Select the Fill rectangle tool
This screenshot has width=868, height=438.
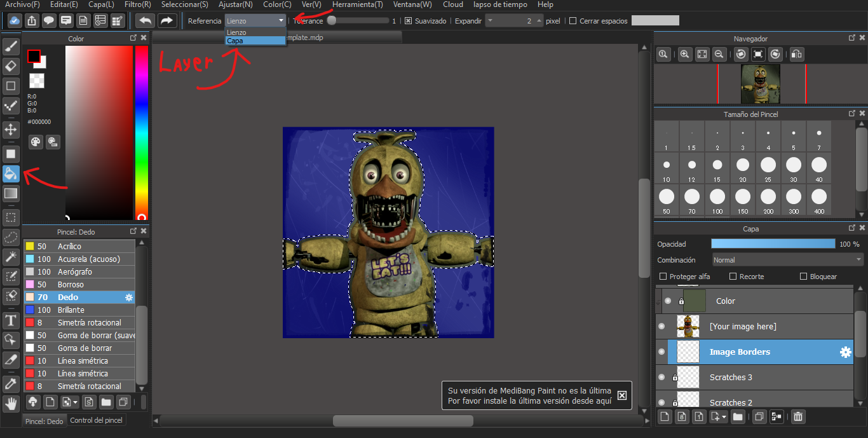[11, 153]
